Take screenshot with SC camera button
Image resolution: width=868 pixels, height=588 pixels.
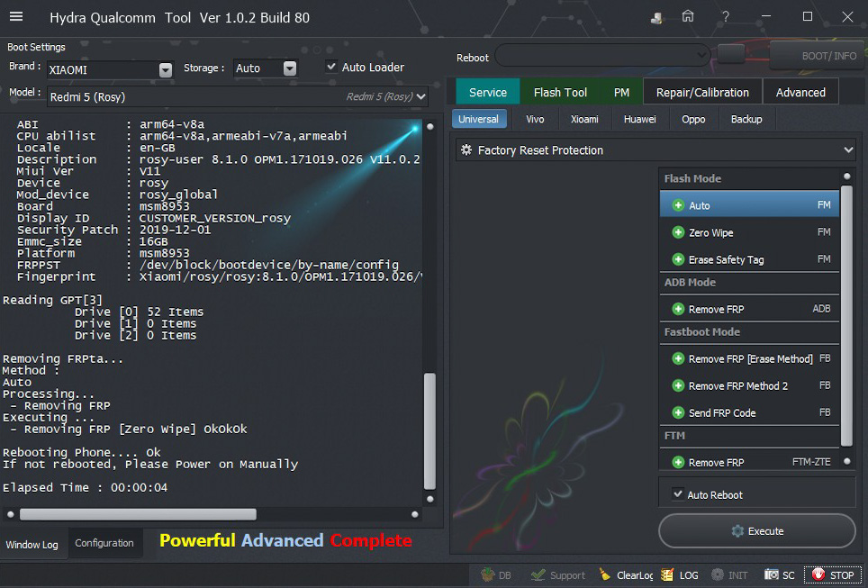pyautogui.click(x=779, y=574)
